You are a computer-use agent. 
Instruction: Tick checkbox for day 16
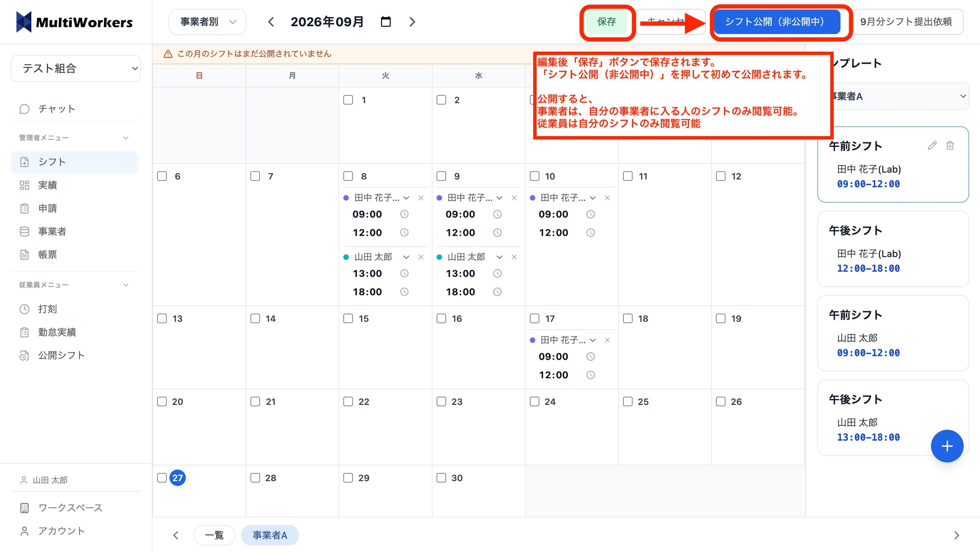[x=441, y=319]
